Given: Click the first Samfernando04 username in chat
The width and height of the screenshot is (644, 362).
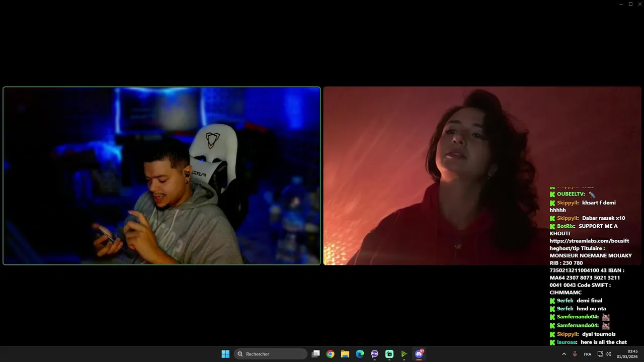Looking at the screenshot, I should click(578, 317).
